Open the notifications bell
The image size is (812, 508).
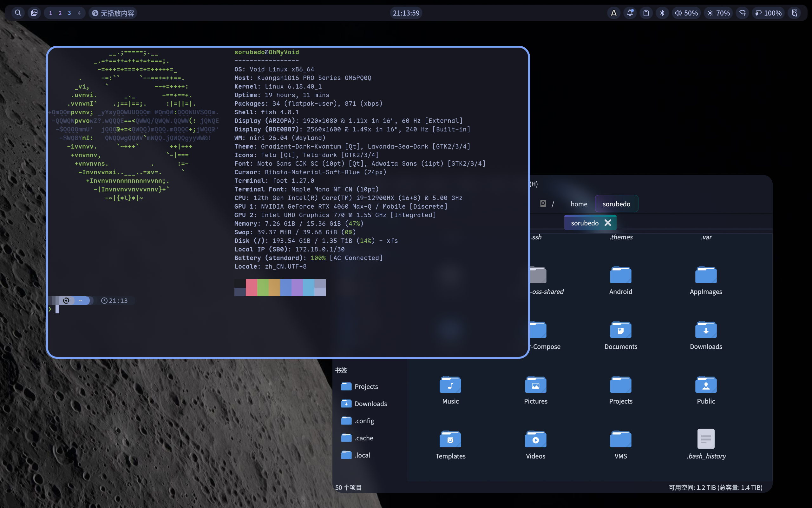(x=630, y=13)
